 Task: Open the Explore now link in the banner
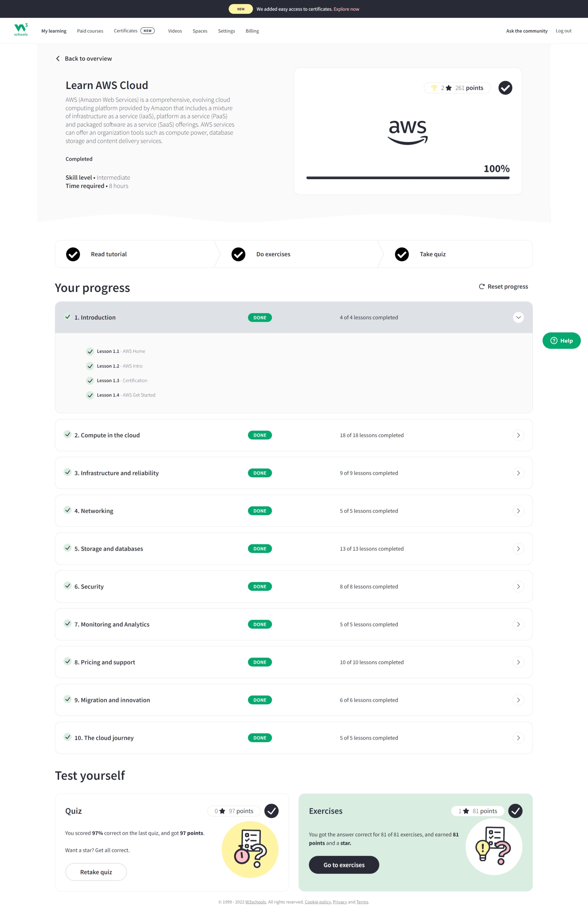pyautogui.click(x=346, y=9)
